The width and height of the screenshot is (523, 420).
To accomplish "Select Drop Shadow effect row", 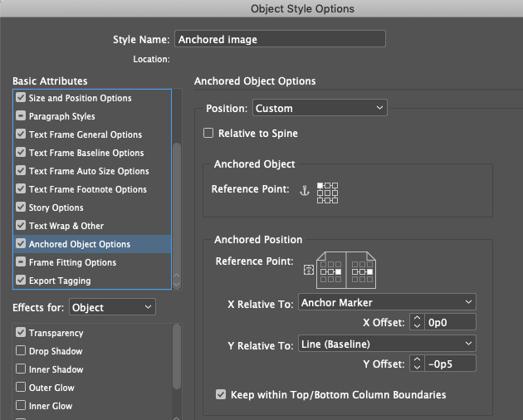I will pos(92,351).
